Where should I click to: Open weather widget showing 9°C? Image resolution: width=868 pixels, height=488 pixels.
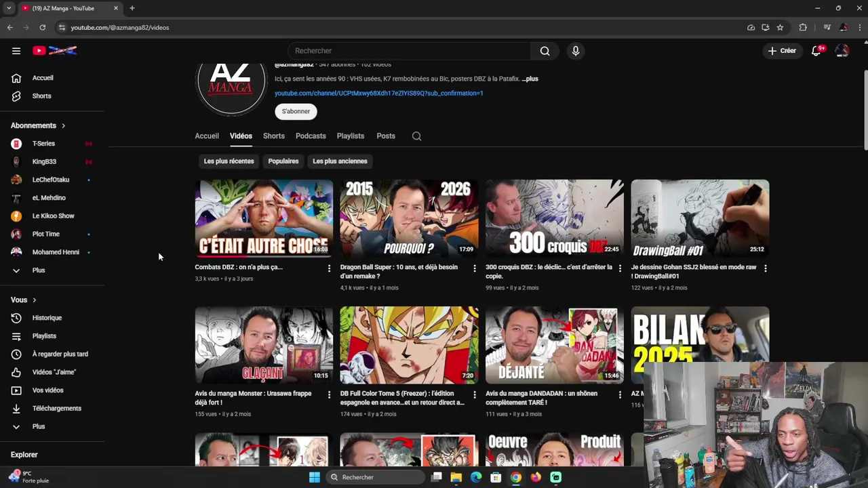(28, 477)
